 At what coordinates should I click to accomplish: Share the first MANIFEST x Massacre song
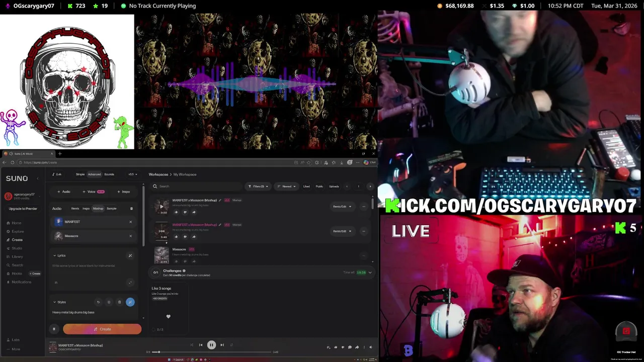tap(194, 212)
